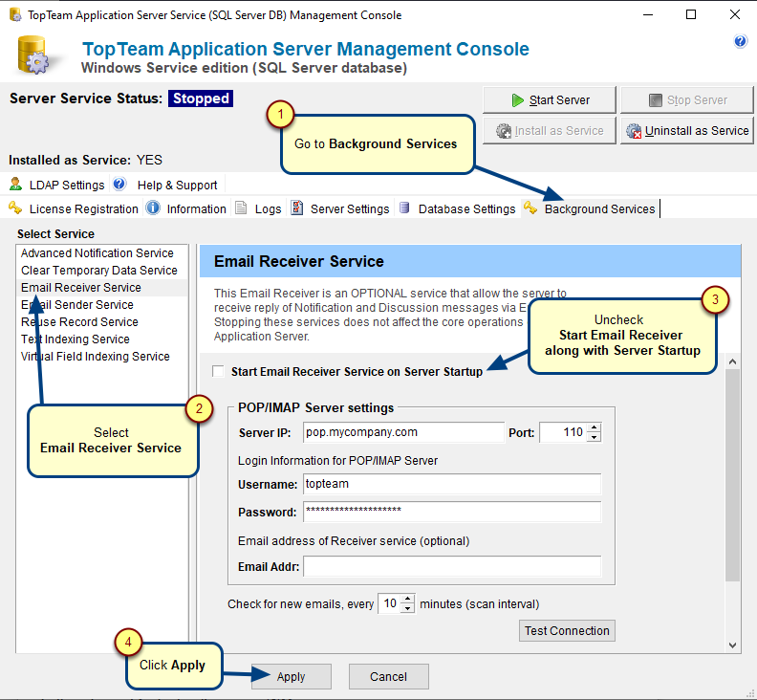Click the green play icon on Start Server
This screenshot has width=757, height=700.
(x=517, y=100)
